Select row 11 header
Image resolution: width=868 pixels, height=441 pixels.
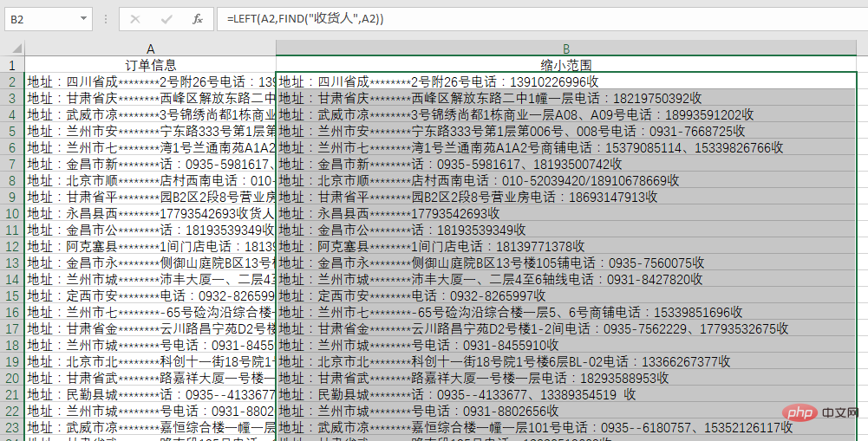[x=12, y=230]
